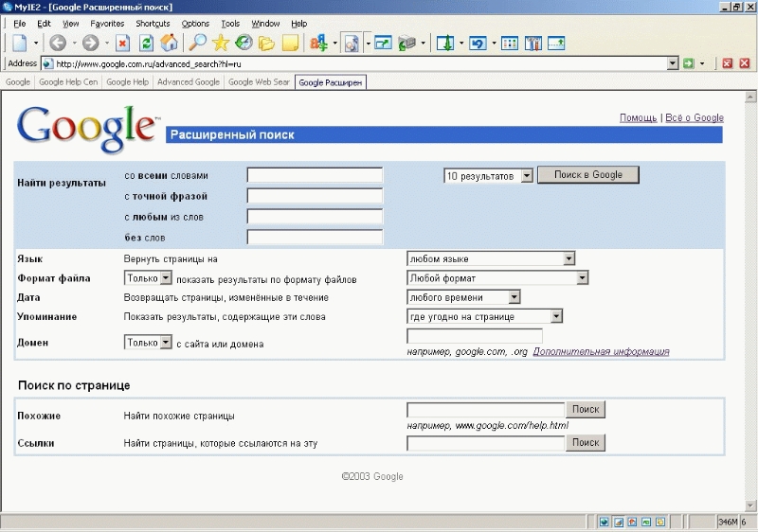Viewport: 758px width, 532px height.
Task: Click 'Поиск' button in Ссылки row
Action: (586, 443)
